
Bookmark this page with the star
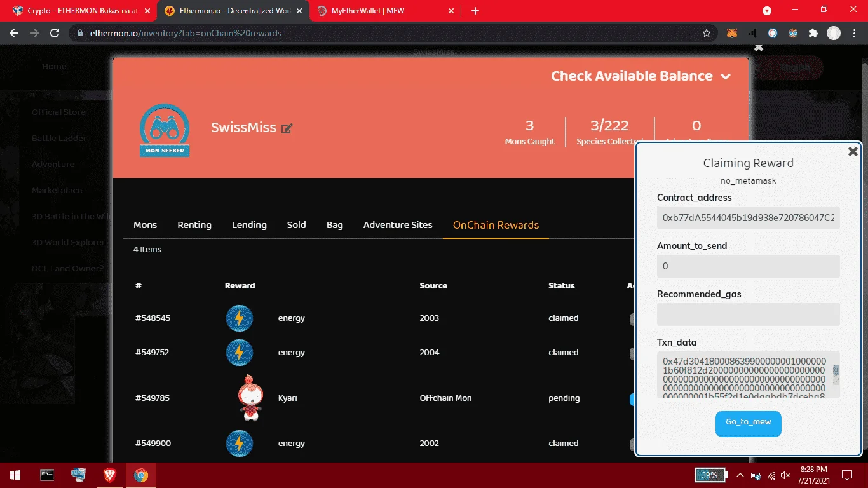(707, 33)
